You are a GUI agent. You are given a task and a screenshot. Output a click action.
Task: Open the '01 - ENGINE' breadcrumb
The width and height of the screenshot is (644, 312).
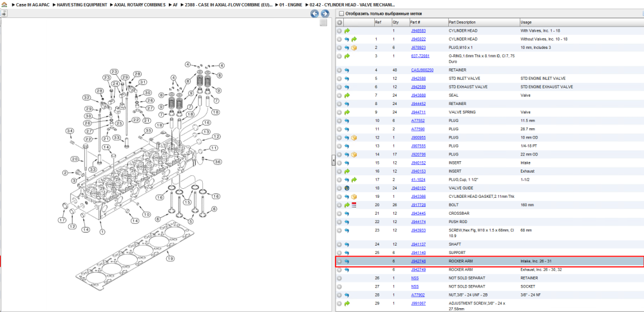(290, 5)
